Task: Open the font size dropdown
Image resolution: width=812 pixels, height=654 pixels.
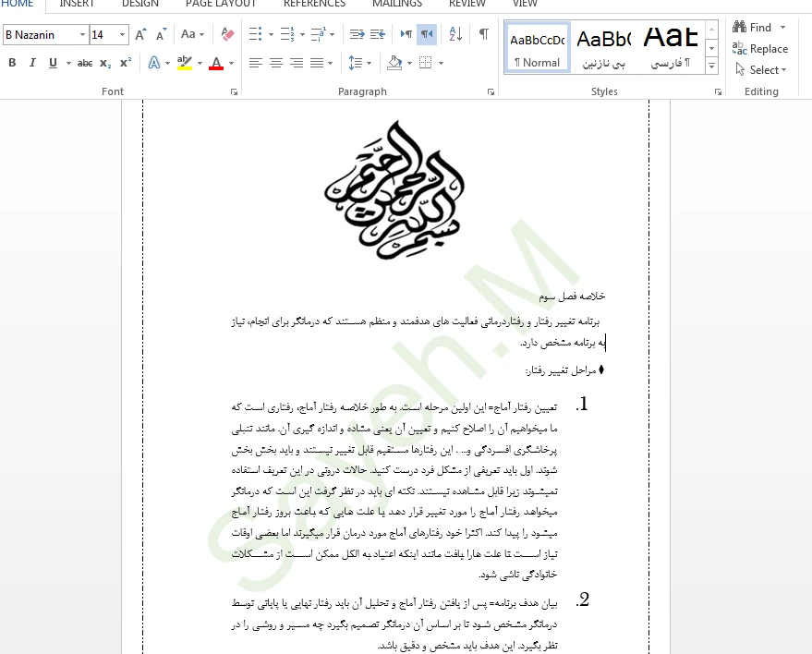Action: [123, 35]
